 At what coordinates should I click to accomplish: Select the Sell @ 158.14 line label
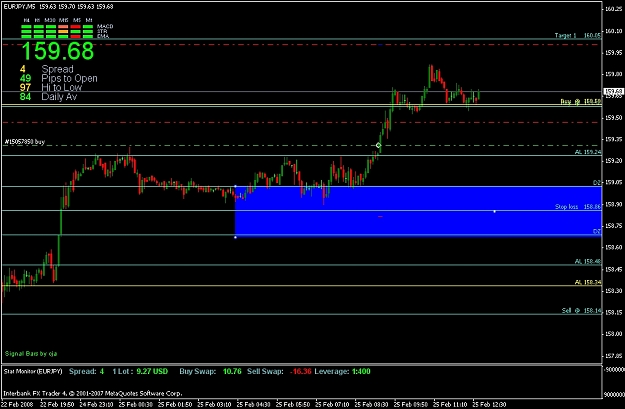[x=581, y=311]
